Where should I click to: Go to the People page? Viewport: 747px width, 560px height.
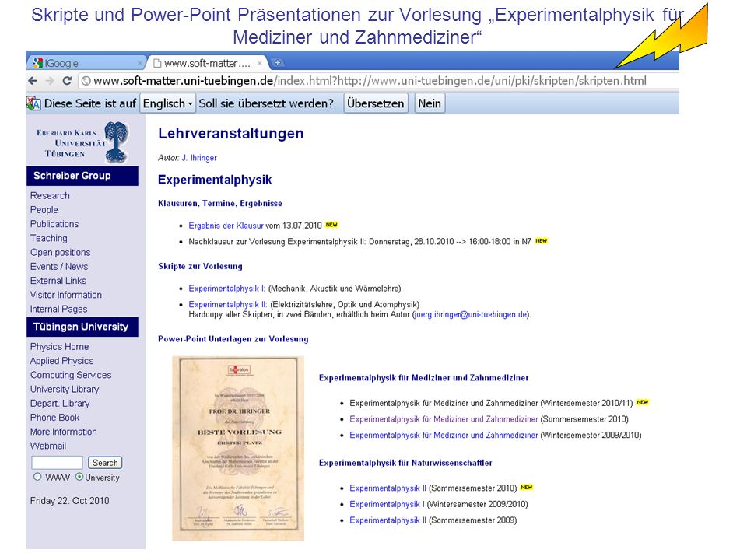click(x=44, y=210)
